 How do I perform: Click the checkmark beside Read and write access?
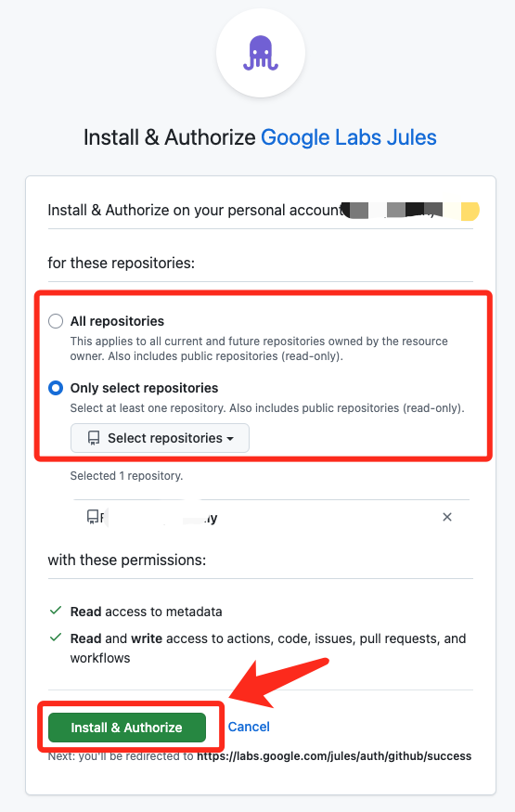[56, 638]
